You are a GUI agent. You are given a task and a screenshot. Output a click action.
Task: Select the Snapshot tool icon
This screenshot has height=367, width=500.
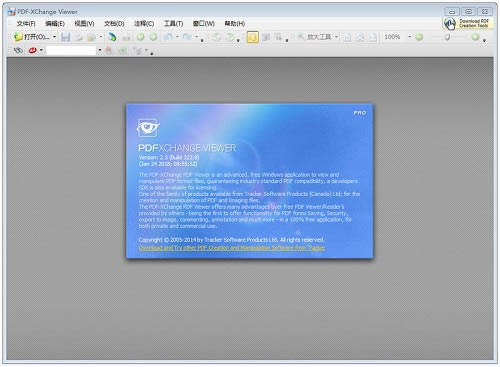[266, 37]
